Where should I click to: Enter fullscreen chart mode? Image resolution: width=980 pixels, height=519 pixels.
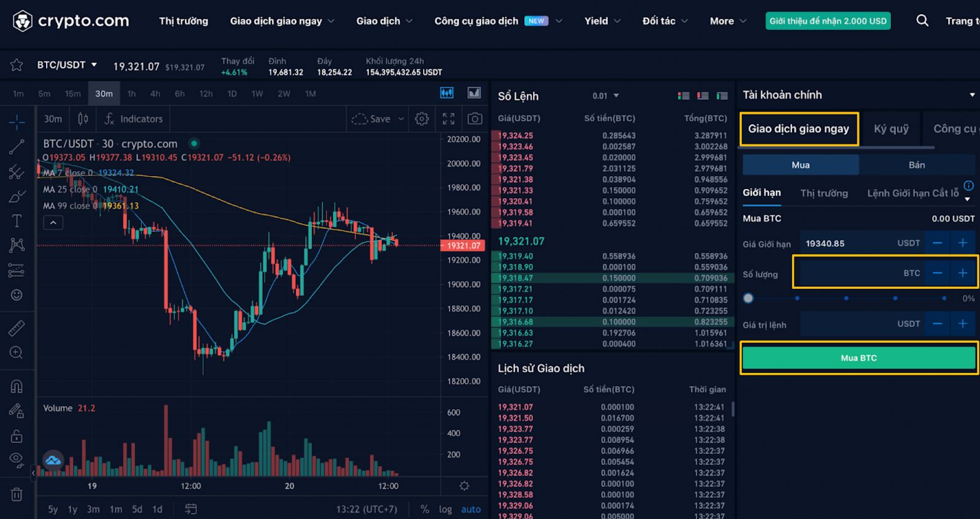coord(448,119)
